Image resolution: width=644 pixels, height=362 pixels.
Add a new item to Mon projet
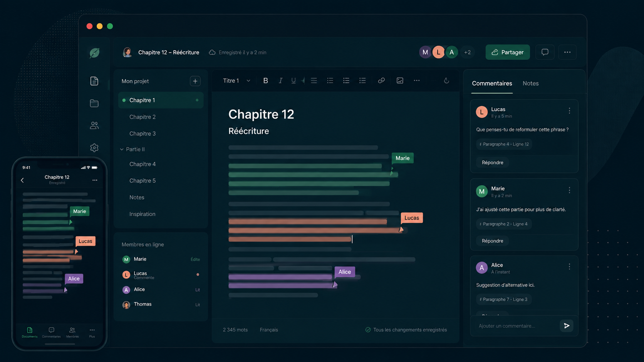(195, 81)
